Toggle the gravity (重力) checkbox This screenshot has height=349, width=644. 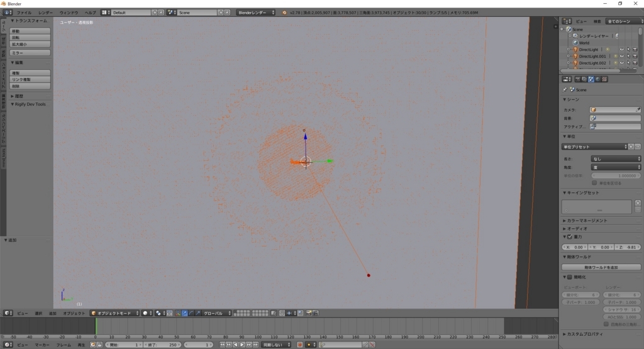(x=570, y=237)
